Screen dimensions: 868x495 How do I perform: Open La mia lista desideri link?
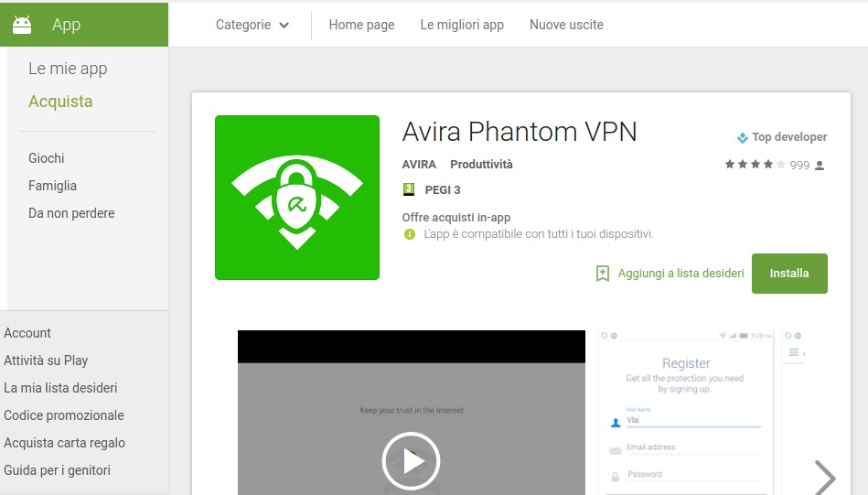[60, 388]
